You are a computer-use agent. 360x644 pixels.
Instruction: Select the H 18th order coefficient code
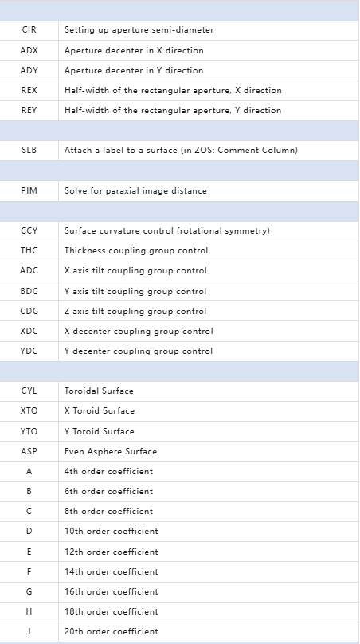pyautogui.click(x=29, y=612)
